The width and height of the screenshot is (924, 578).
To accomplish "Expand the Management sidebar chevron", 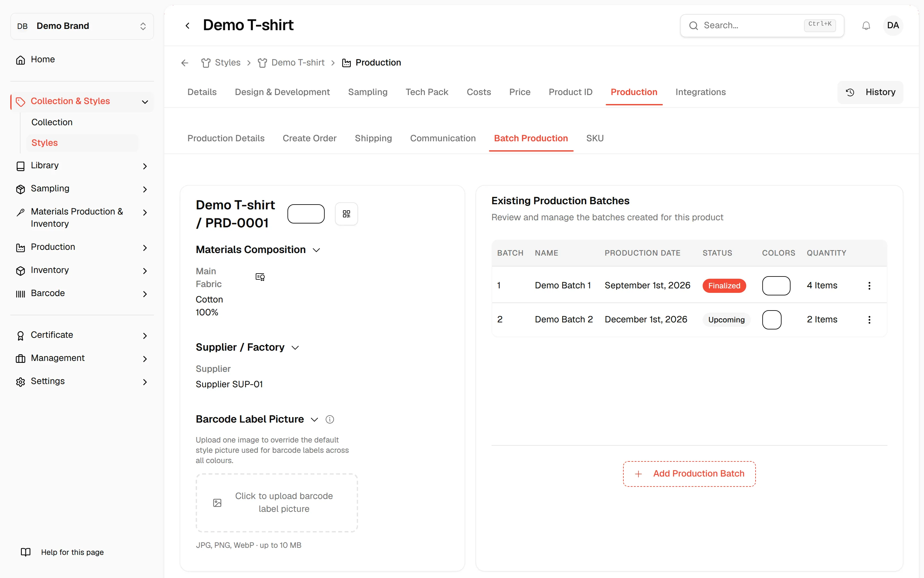I will pyautogui.click(x=145, y=359).
